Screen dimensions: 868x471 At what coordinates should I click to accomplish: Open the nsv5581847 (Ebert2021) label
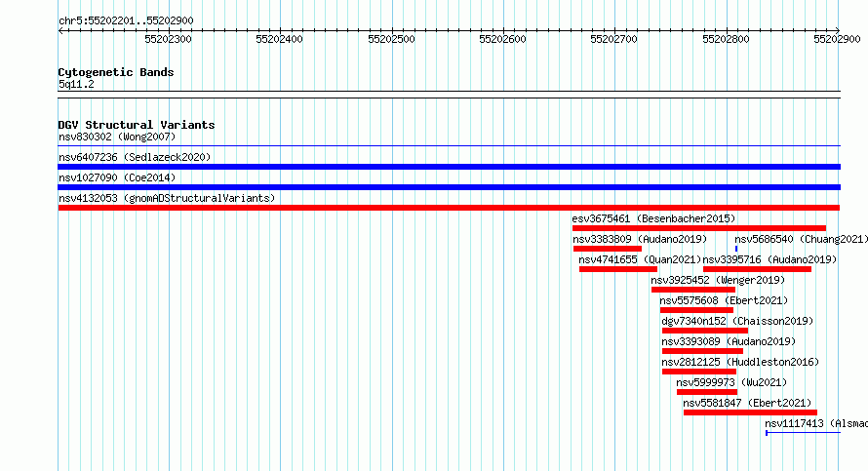click(x=747, y=403)
